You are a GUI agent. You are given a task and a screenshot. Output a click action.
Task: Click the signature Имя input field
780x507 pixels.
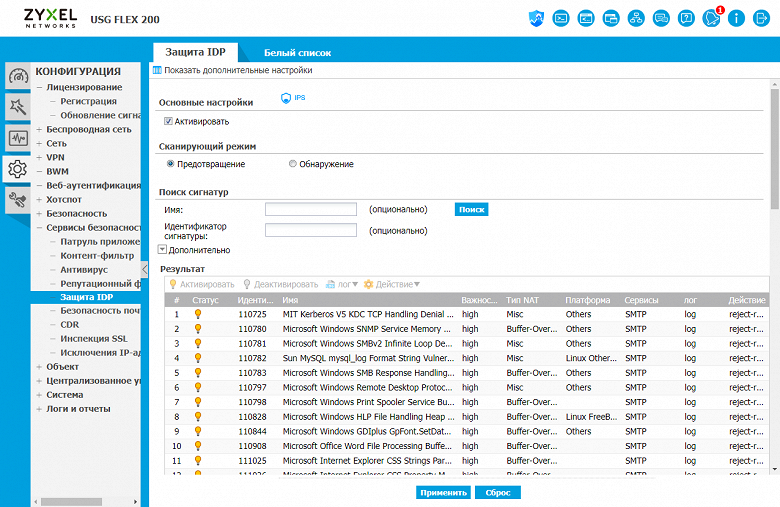click(x=311, y=209)
